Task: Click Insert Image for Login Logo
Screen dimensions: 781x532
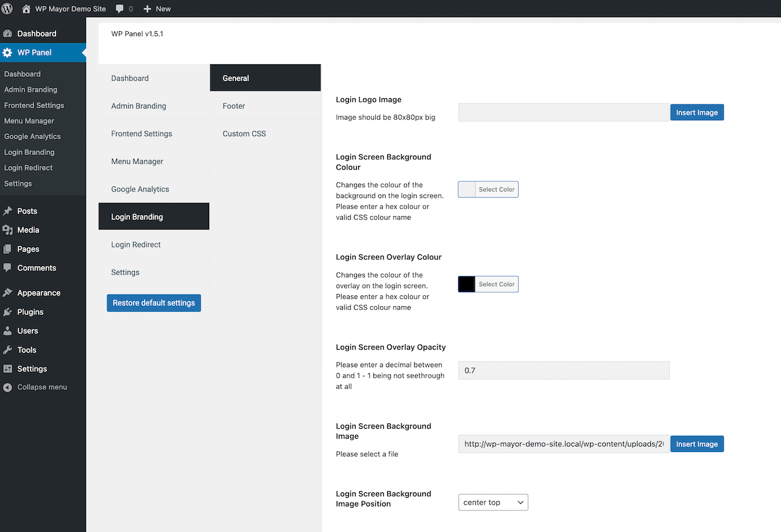Action: point(697,112)
